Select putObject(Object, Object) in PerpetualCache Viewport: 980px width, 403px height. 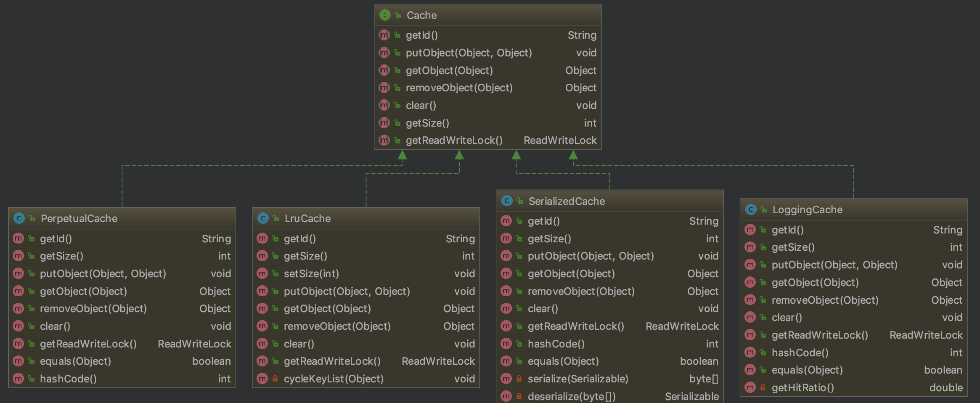(103, 273)
